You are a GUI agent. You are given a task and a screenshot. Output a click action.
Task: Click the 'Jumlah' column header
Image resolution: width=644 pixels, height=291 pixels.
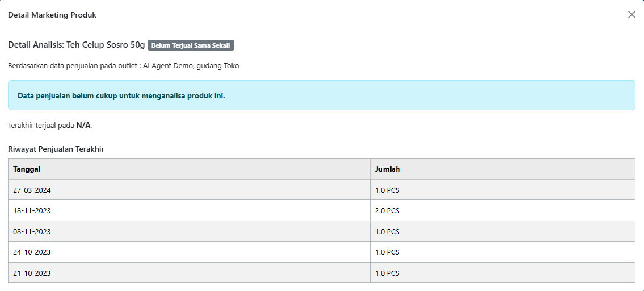tap(388, 169)
